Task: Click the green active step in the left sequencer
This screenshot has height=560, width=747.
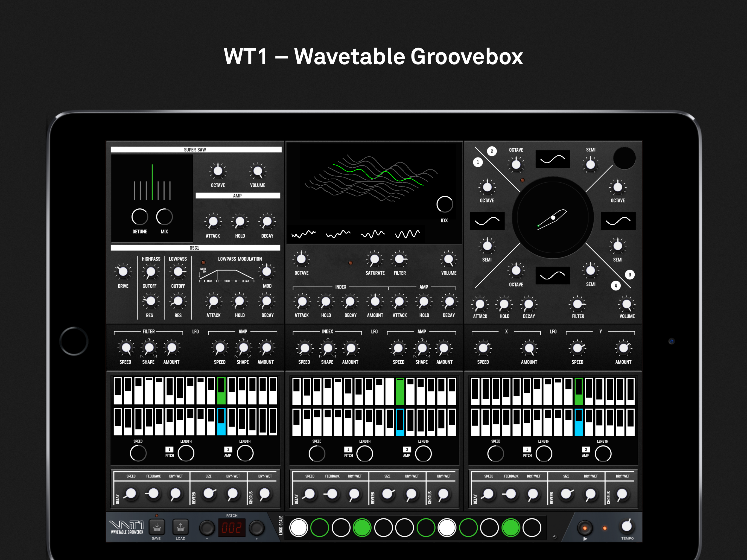Action: click(221, 391)
